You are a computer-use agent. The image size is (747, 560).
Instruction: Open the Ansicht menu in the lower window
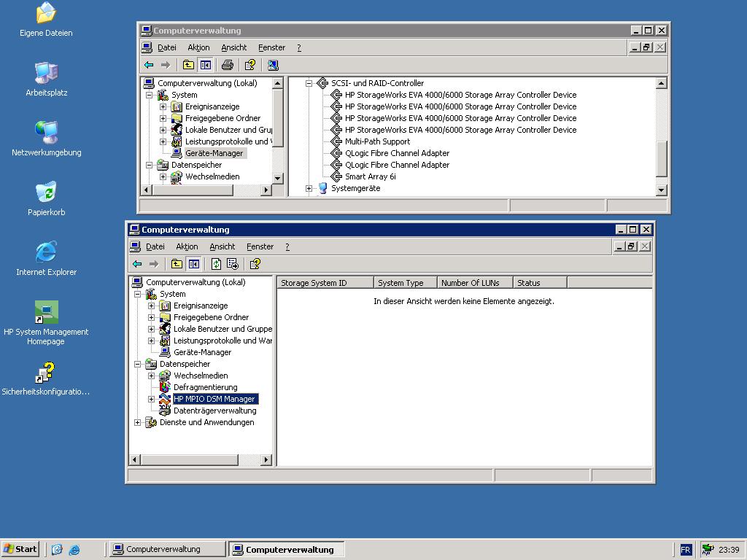[222, 246]
